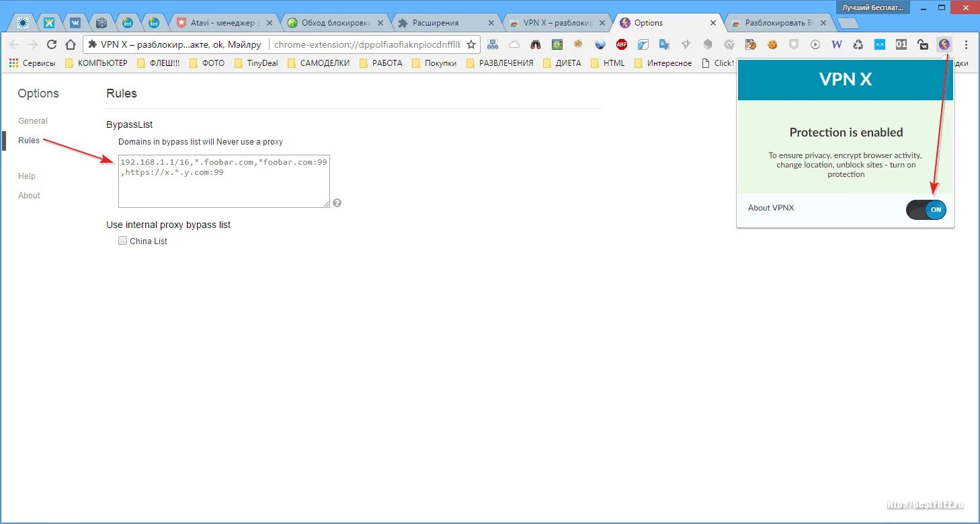This screenshot has height=524, width=980.
Task: Open the About section in the sidebar
Action: click(x=29, y=196)
